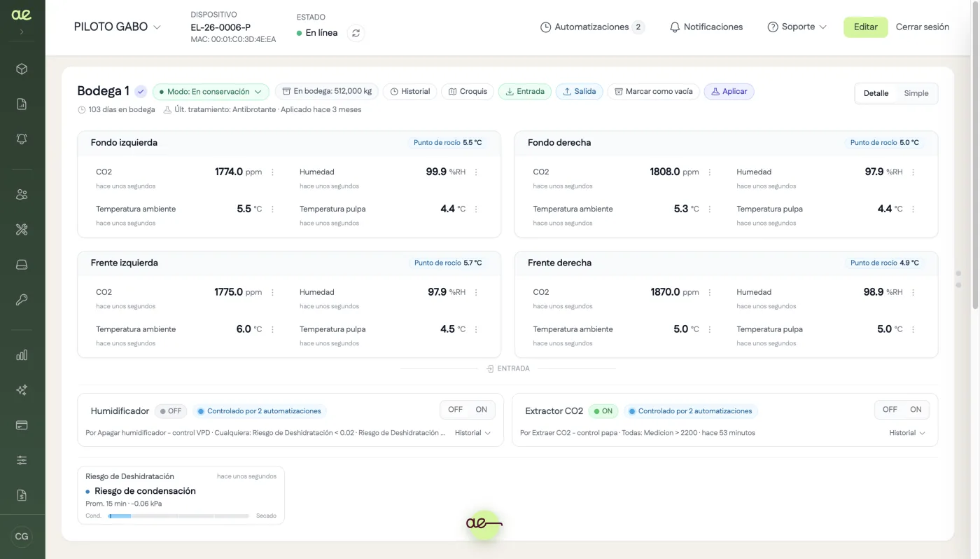Open the dollar invoice icon in sidebar

(22, 495)
